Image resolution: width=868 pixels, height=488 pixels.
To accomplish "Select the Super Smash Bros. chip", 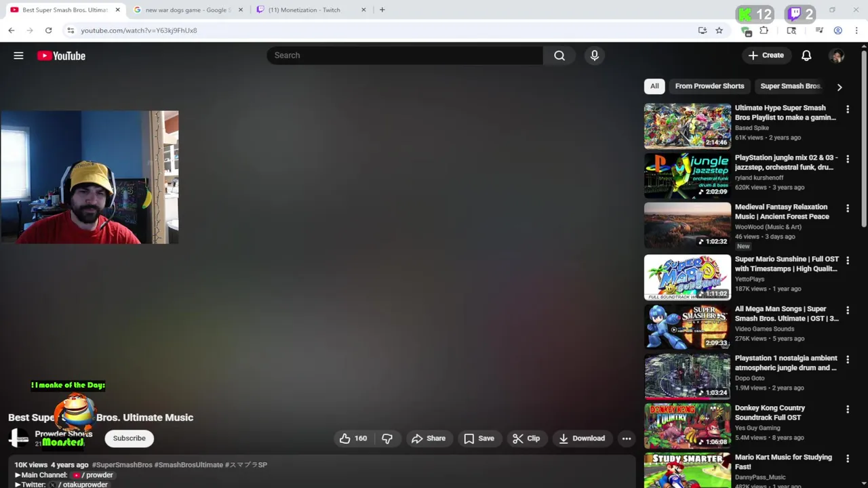I will [791, 86].
